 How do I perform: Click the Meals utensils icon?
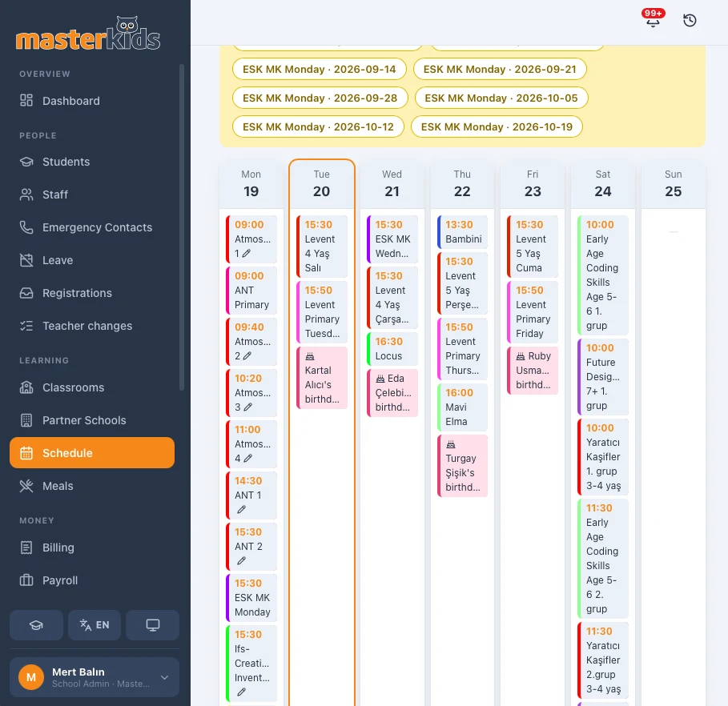pos(26,486)
